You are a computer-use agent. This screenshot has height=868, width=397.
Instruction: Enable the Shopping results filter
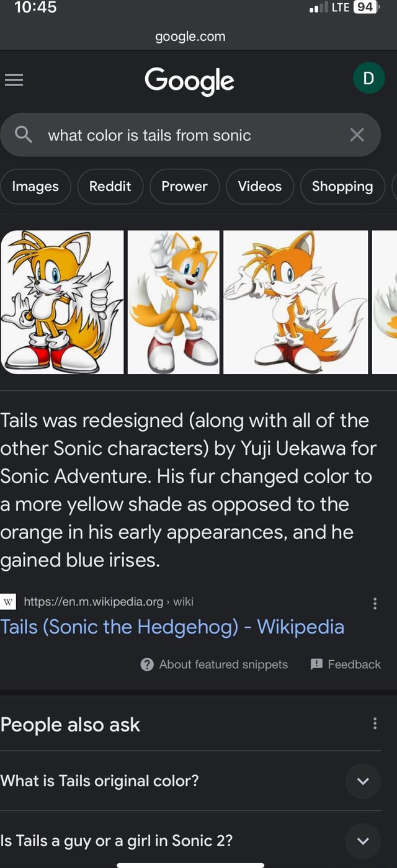342,186
